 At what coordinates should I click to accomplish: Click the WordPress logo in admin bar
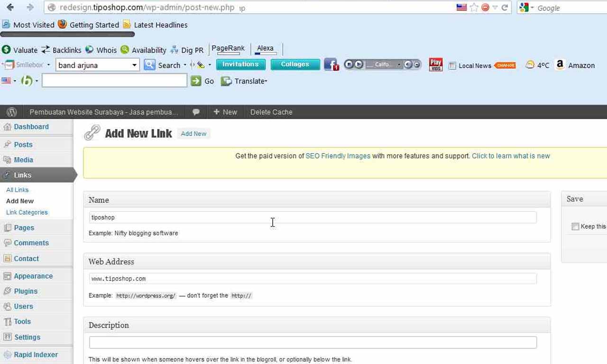click(12, 112)
